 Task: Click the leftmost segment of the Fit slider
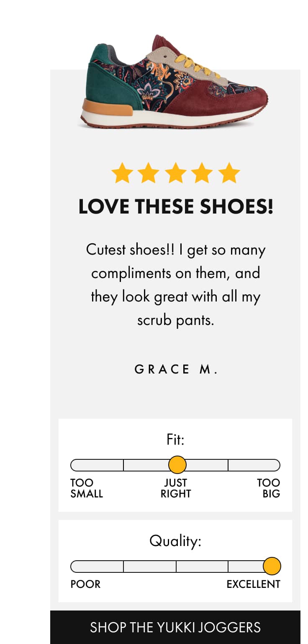pos(97,465)
